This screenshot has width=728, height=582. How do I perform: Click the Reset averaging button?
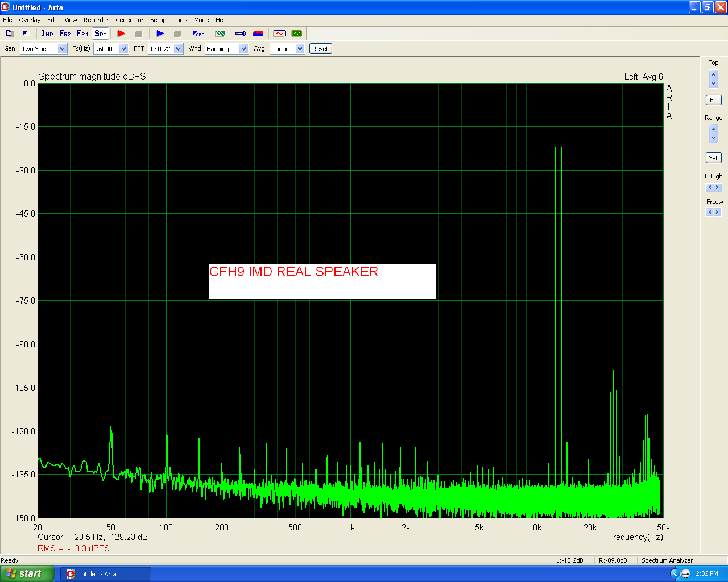tap(320, 49)
